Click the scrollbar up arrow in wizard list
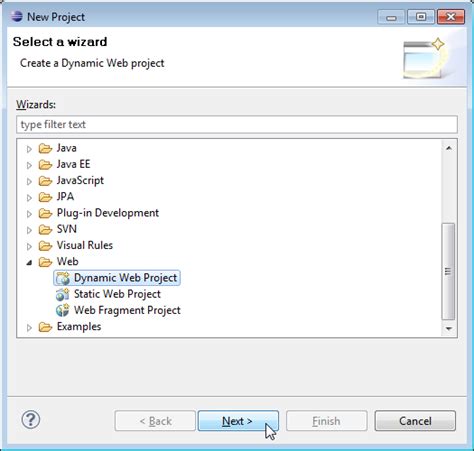 449,148
